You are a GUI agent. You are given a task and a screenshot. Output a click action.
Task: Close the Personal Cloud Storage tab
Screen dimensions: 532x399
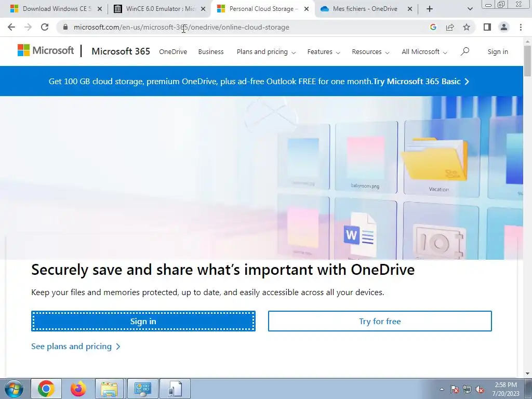307,9
